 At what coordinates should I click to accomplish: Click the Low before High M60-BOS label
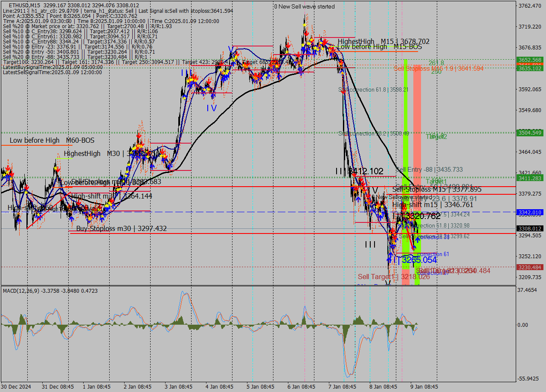[52, 140]
